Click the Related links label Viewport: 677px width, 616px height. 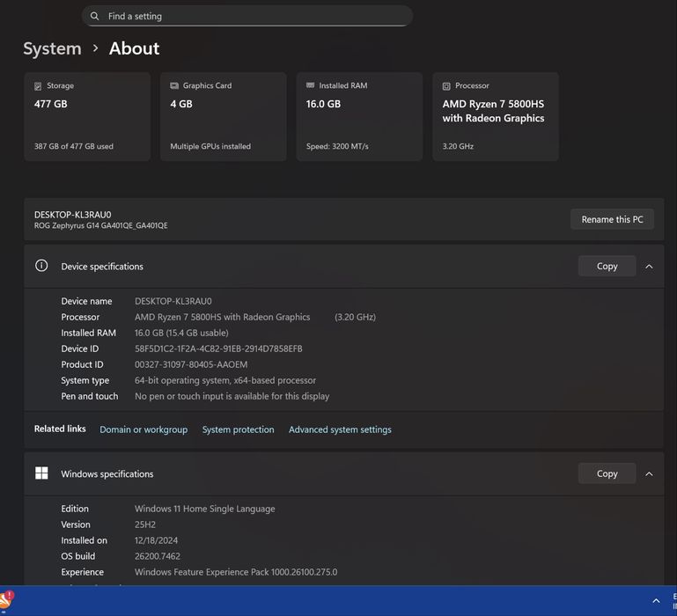(x=60, y=429)
